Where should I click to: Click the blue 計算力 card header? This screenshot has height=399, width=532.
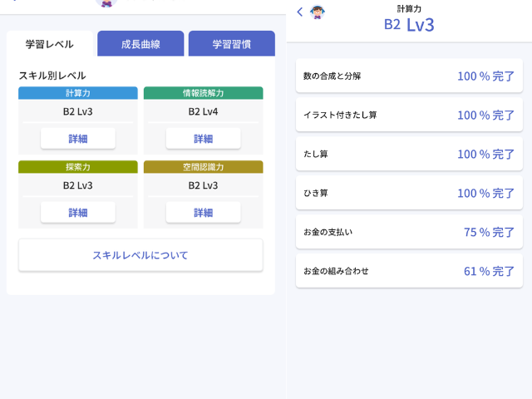[78, 93]
